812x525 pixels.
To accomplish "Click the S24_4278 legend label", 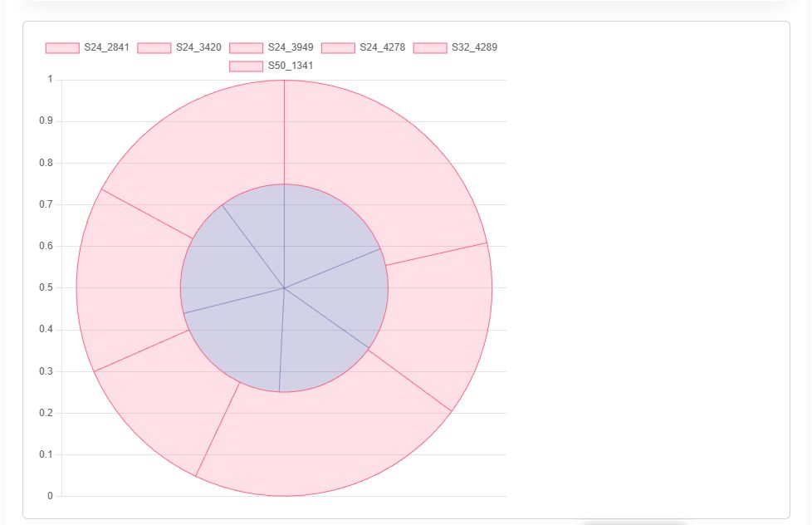I will 383,47.
